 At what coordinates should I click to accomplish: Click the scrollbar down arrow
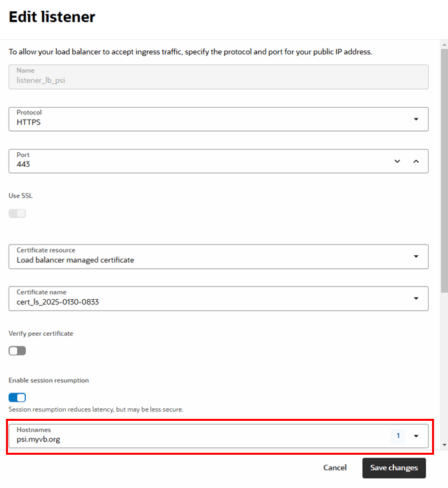[x=444, y=443]
